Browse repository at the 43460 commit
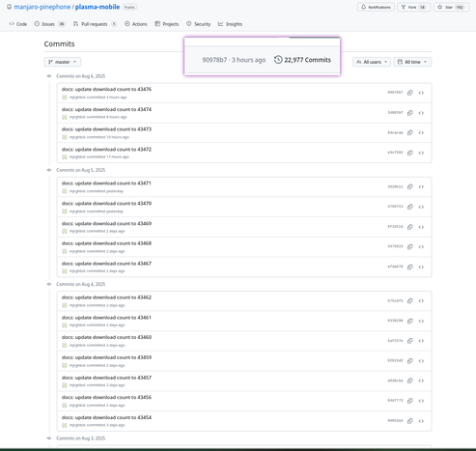 click(x=421, y=341)
